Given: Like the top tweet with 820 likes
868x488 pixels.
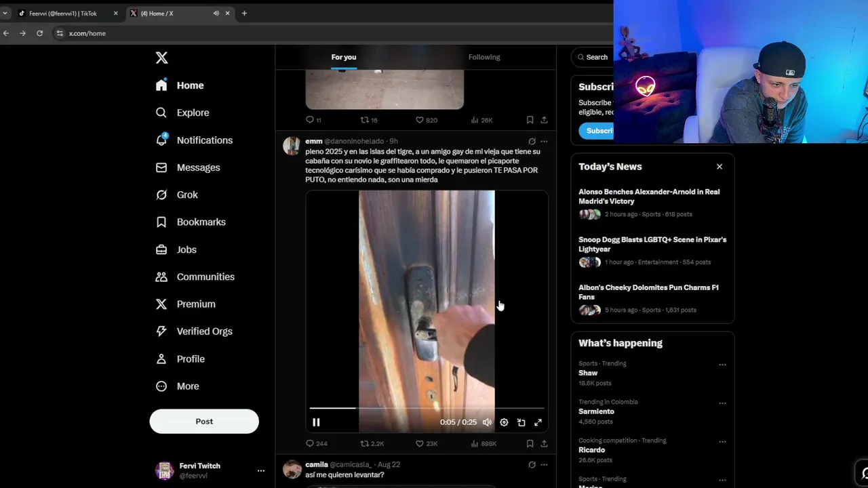Looking at the screenshot, I should (x=426, y=120).
